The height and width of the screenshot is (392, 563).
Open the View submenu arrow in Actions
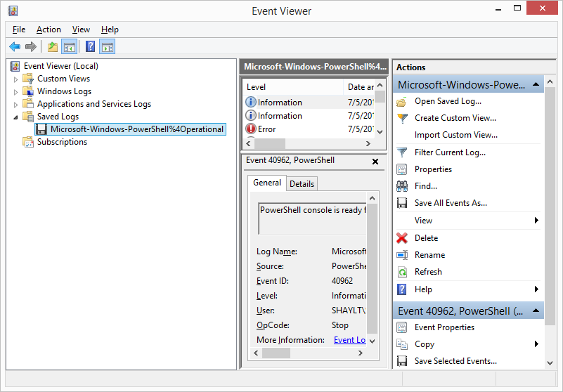click(x=536, y=221)
